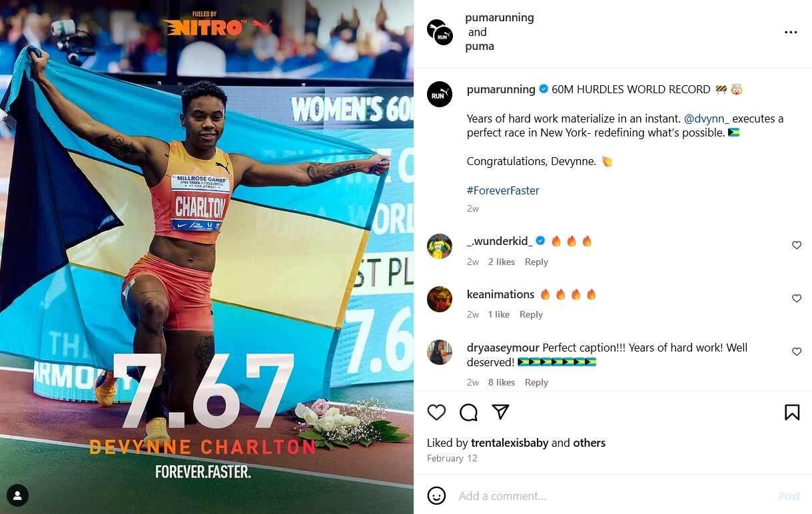Save the post with the bookmark icon
This screenshot has height=514, width=812.
pos(792,413)
